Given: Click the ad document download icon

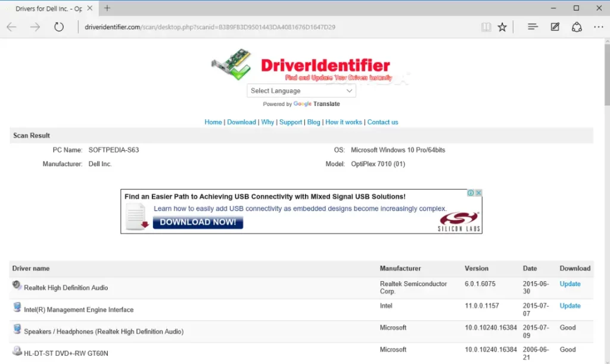Looking at the screenshot, I should [138, 217].
